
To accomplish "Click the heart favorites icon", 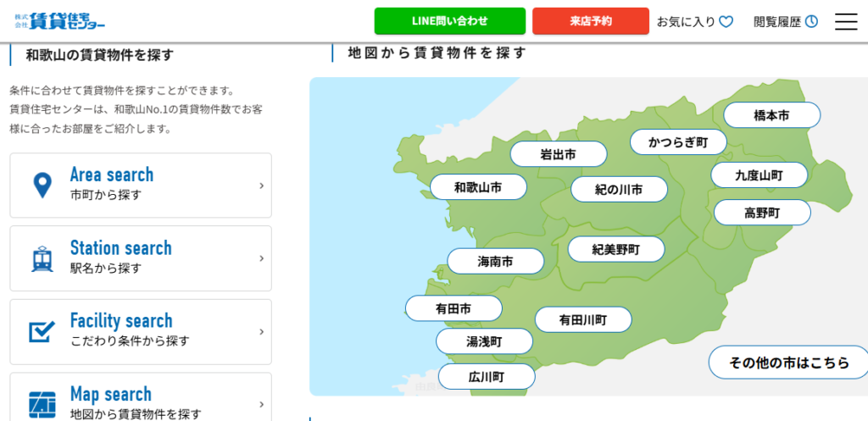I will tap(726, 22).
